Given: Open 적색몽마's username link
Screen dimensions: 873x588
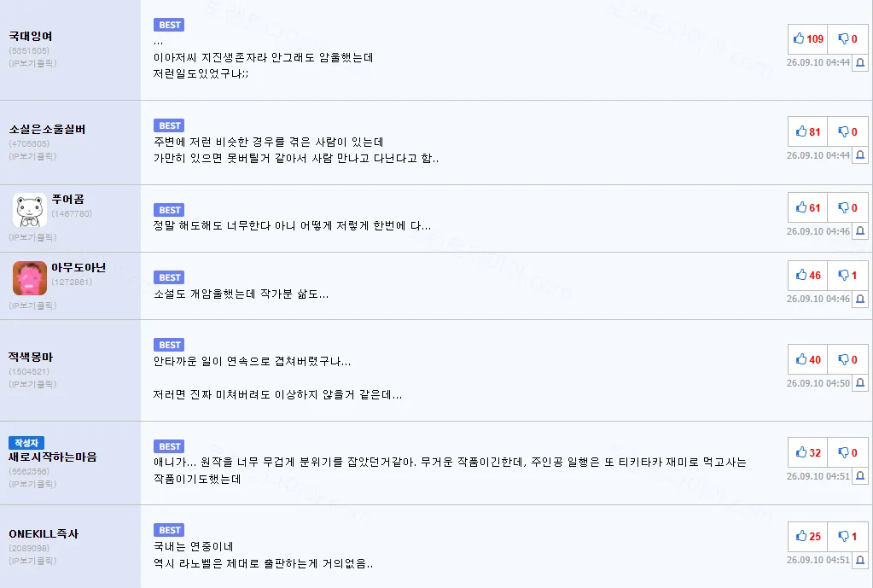Looking at the screenshot, I should click(x=31, y=357).
